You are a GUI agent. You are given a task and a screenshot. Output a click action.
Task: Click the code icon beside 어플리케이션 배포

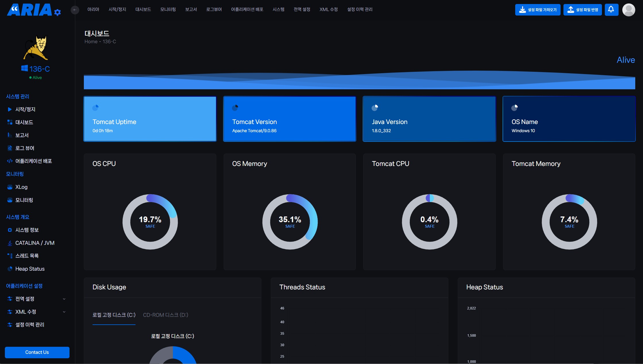pyautogui.click(x=10, y=161)
